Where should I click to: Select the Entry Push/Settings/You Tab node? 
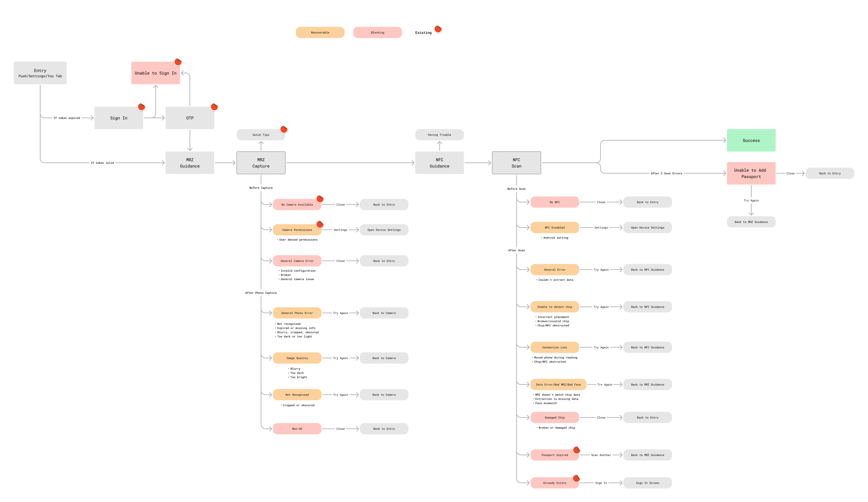pos(40,73)
